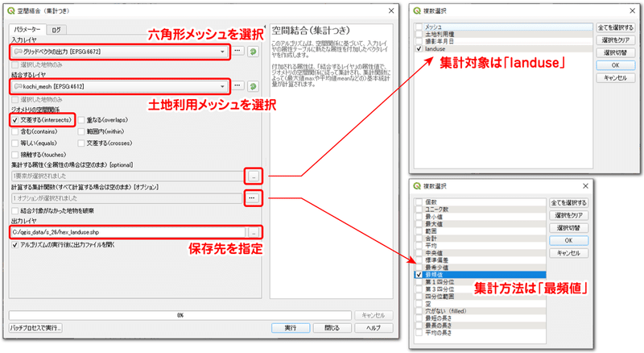Viewport: 644px width, 353px height.
Task: Enable 交差する(crosses) checkbox
Action: click(81, 143)
